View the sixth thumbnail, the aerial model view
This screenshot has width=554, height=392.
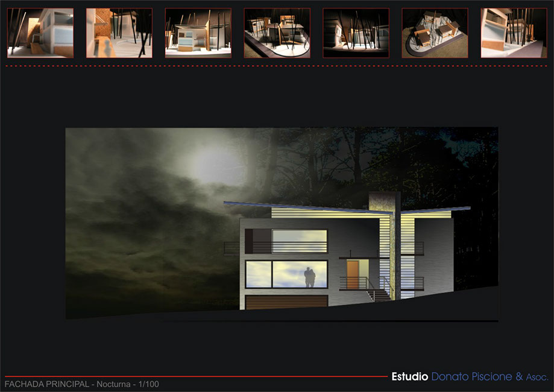pos(435,33)
